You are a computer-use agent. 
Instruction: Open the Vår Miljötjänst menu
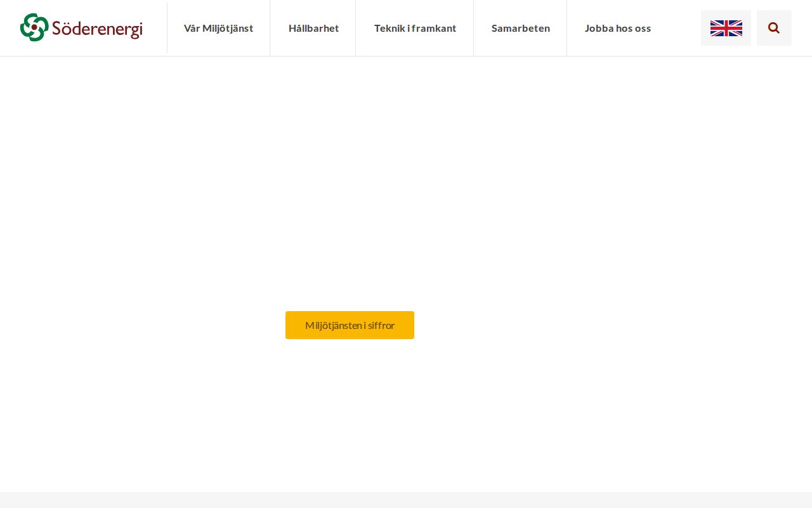tap(218, 28)
